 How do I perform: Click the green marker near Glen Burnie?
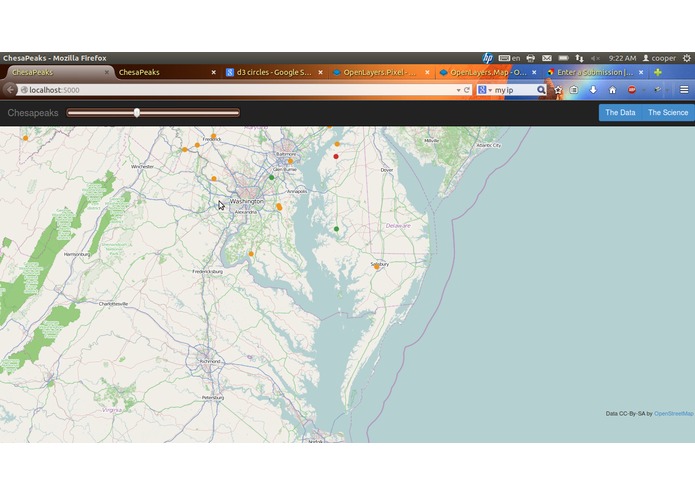(272, 177)
